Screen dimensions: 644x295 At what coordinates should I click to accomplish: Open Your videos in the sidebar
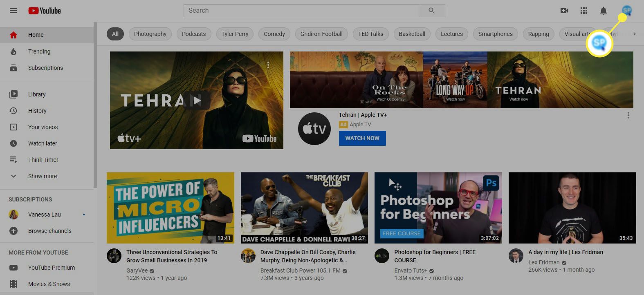(47, 127)
